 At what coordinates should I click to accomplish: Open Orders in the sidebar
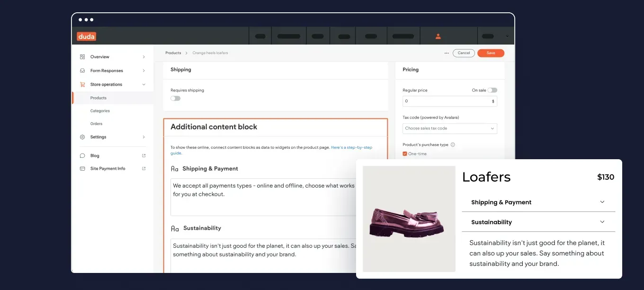pos(97,124)
